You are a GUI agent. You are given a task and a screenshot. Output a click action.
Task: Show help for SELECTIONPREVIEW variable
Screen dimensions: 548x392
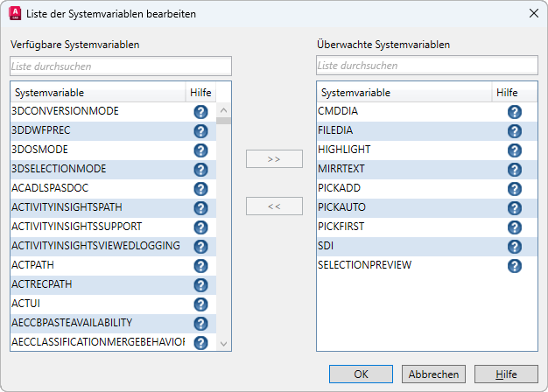click(515, 266)
